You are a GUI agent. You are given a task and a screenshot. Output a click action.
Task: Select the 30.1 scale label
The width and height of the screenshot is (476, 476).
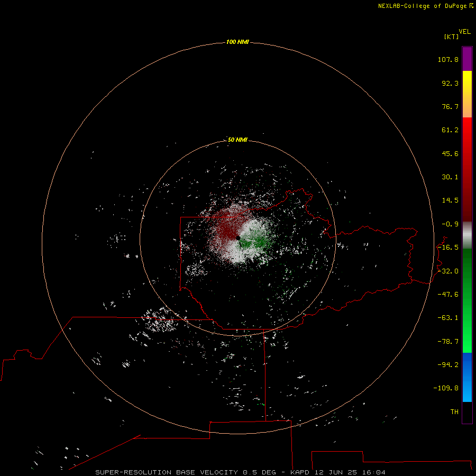pyautogui.click(x=450, y=177)
